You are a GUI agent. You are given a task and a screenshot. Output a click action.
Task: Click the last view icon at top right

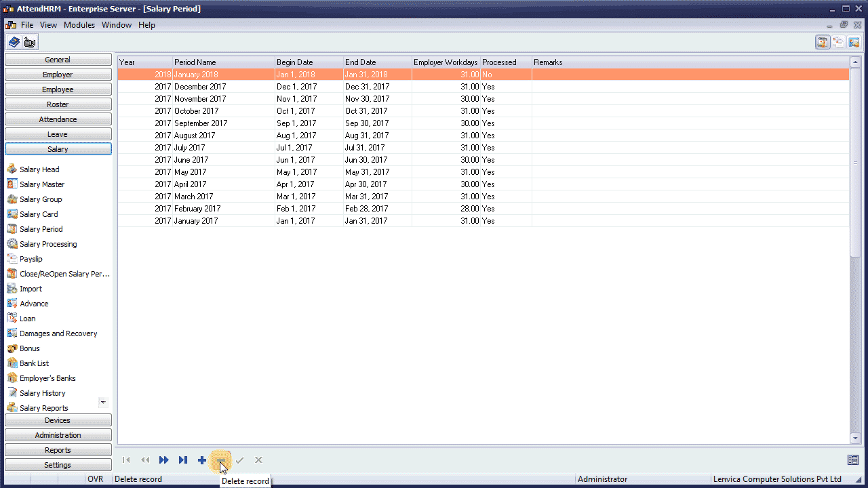click(854, 42)
